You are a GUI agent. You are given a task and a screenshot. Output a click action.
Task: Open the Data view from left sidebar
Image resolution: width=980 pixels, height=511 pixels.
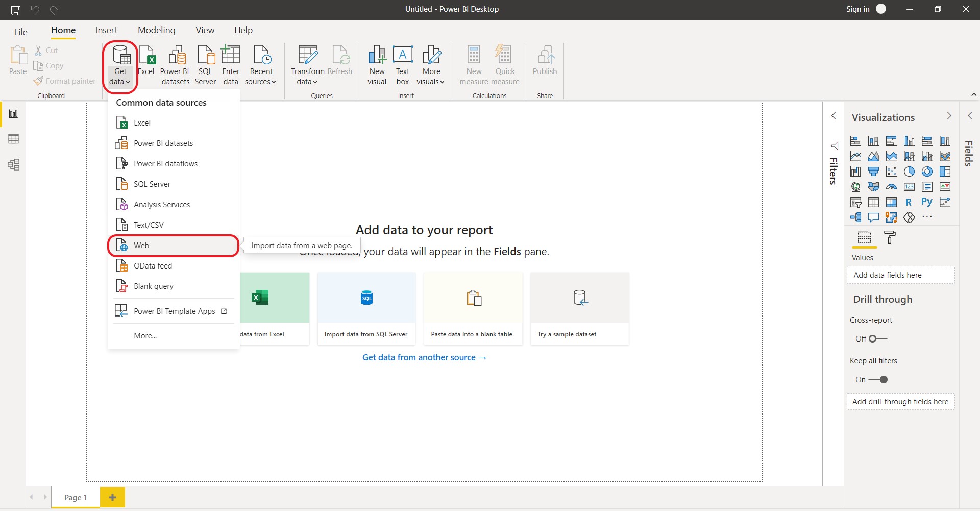coord(14,139)
